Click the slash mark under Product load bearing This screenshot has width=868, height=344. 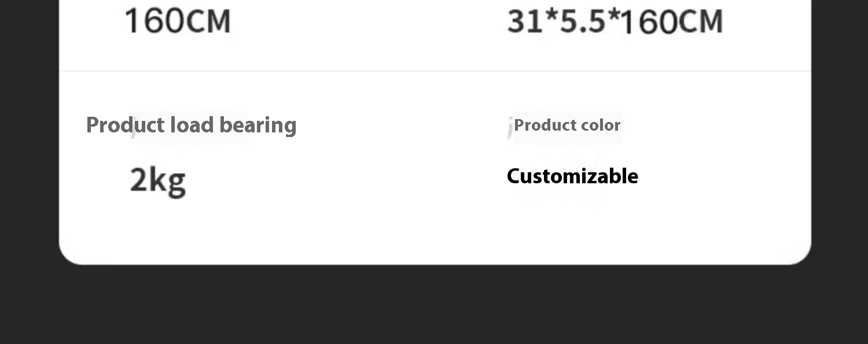click(134, 131)
